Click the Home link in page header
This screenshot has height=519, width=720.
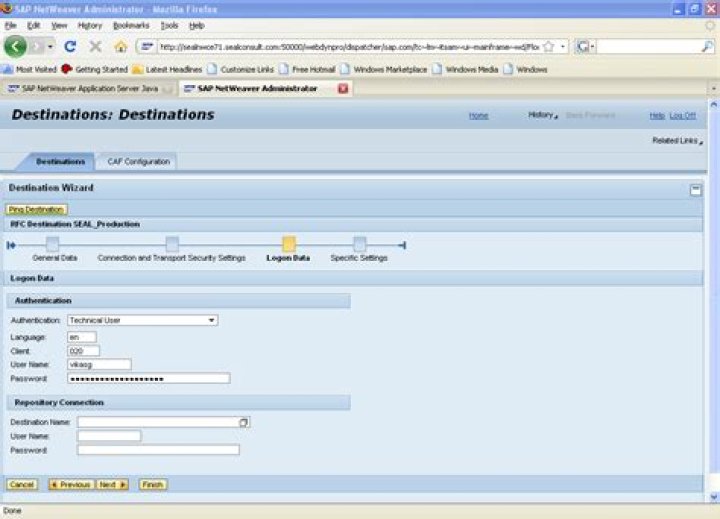[x=478, y=115]
